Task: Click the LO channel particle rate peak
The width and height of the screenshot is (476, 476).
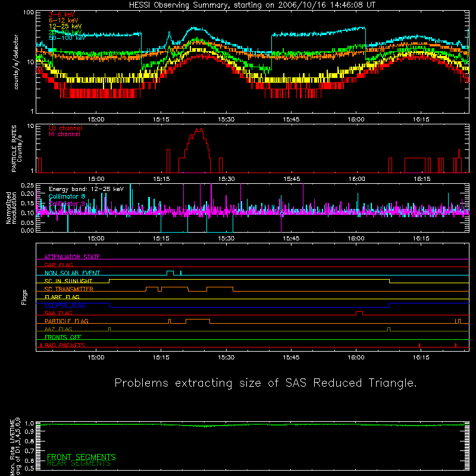Action: pyautogui.click(x=199, y=130)
